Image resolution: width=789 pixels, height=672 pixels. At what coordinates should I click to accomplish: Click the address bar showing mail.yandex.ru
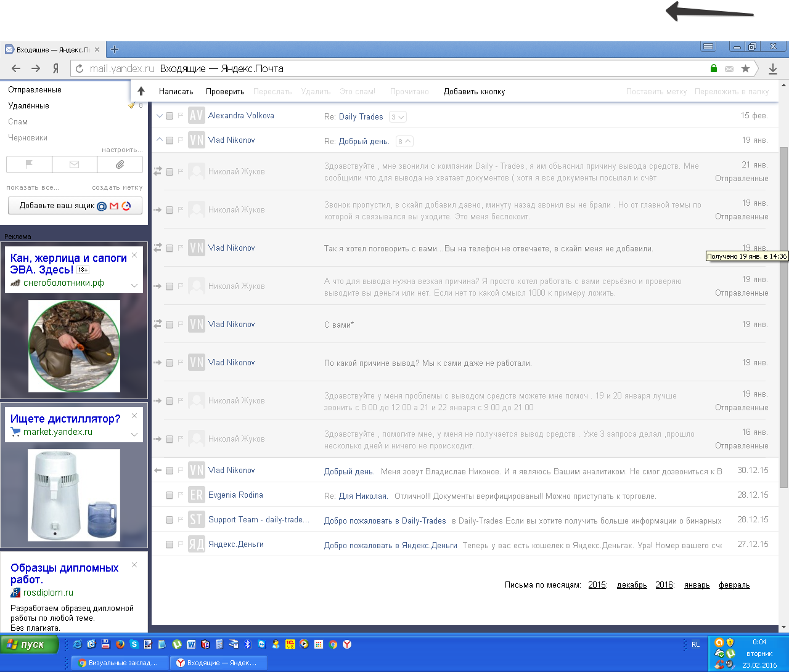pos(394,69)
